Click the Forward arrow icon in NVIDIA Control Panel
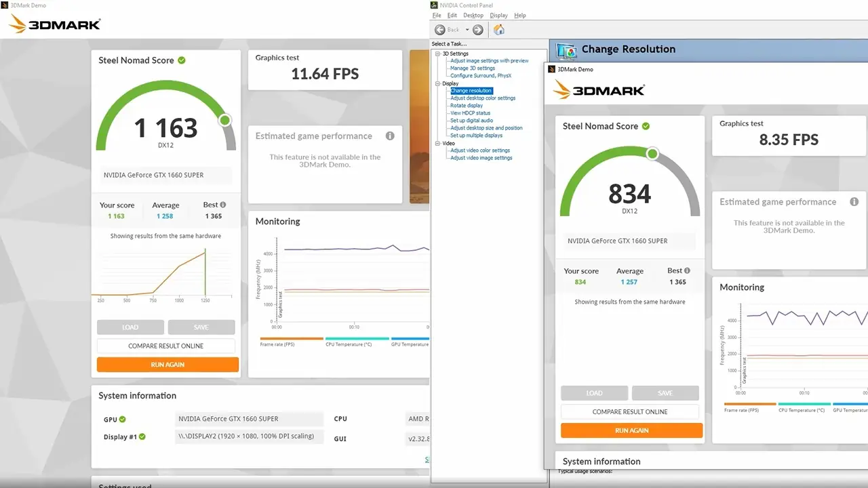The image size is (868, 488). [478, 30]
